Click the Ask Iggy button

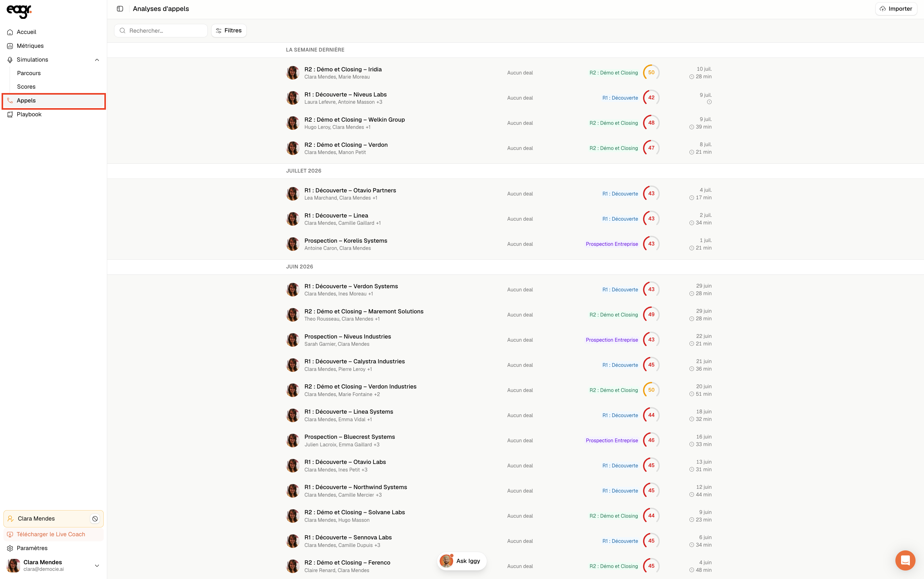[462, 561]
